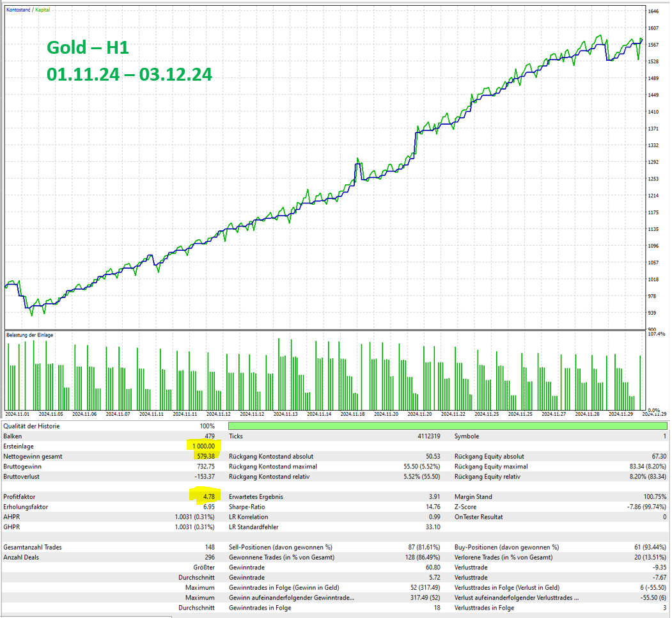Select Rückgang Equity relativ value 8.20% (83.34)

click(648, 477)
